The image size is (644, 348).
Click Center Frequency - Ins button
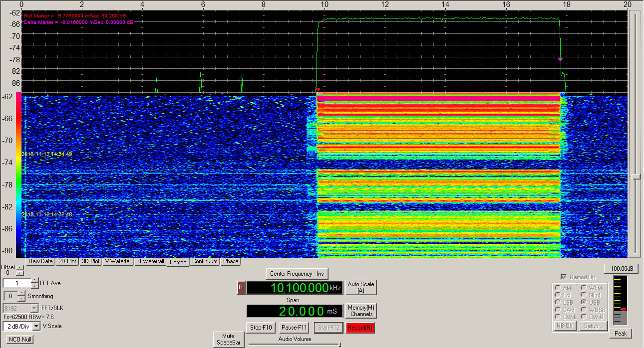click(297, 274)
